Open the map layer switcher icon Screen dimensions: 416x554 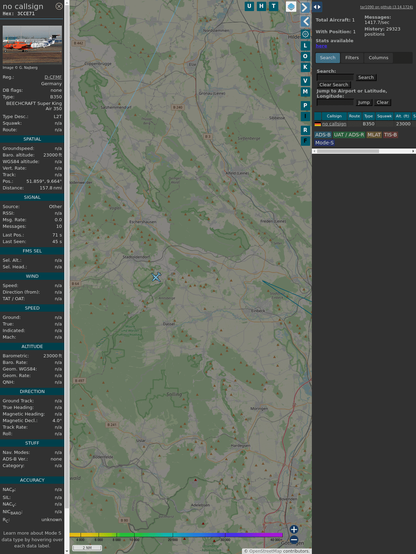pyautogui.click(x=291, y=6)
